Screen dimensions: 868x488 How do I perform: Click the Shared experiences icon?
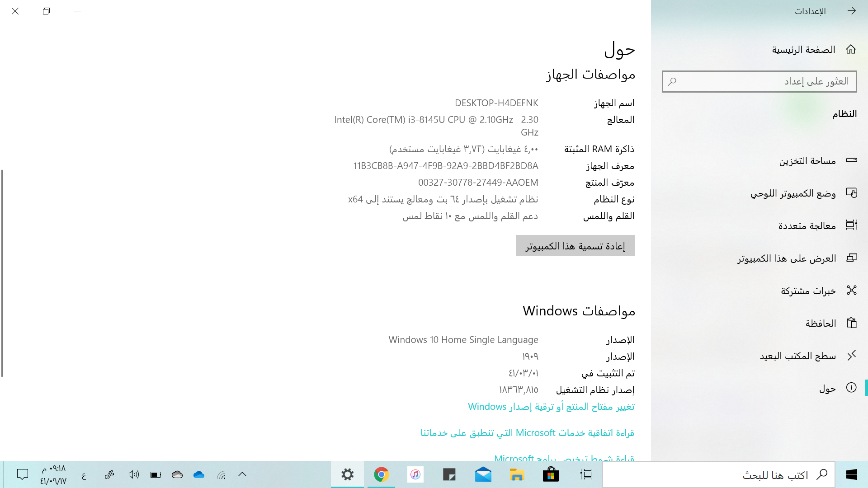coord(851,291)
